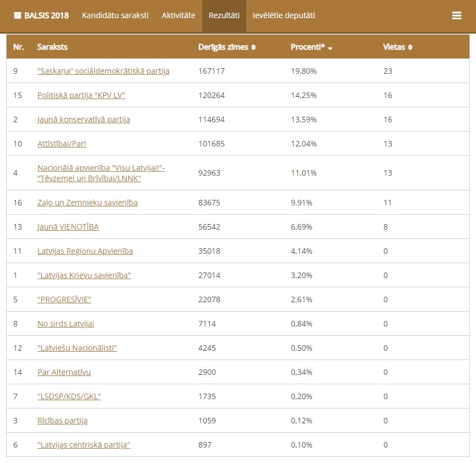Open "Saskaņa" sociāldemokrātiskā partija link
This screenshot has height=463, width=476.
tap(103, 71)
